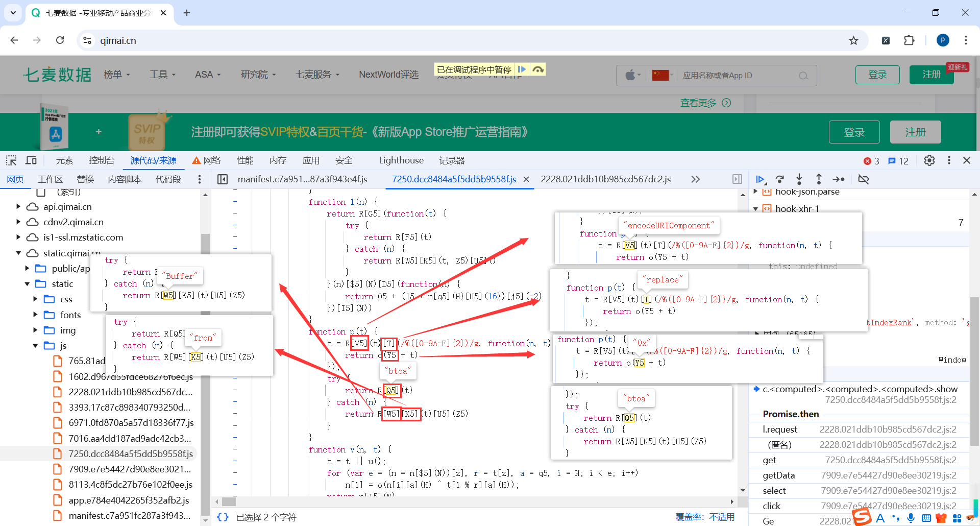Step over next function call in debugger toolbar

coord(779,179)
